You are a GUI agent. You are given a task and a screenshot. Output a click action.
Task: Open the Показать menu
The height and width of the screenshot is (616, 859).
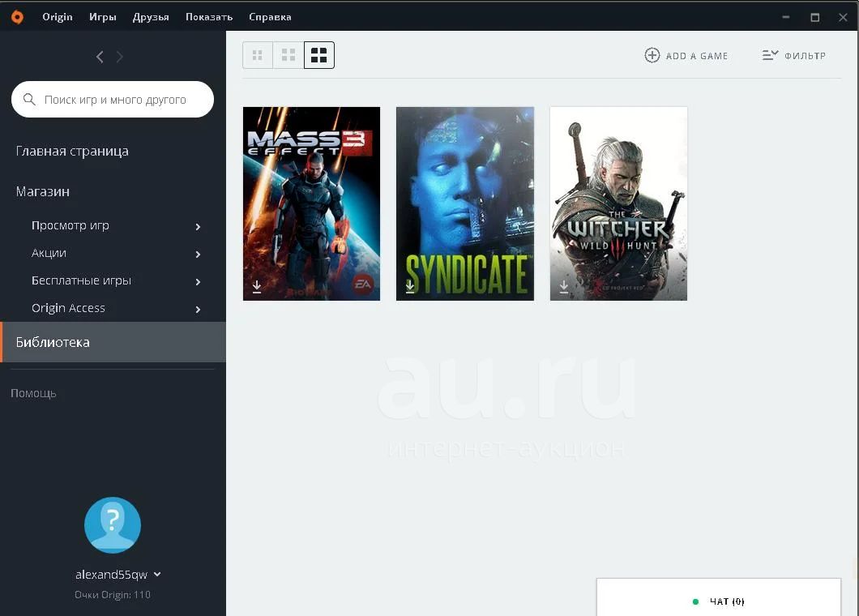(209, 17)
